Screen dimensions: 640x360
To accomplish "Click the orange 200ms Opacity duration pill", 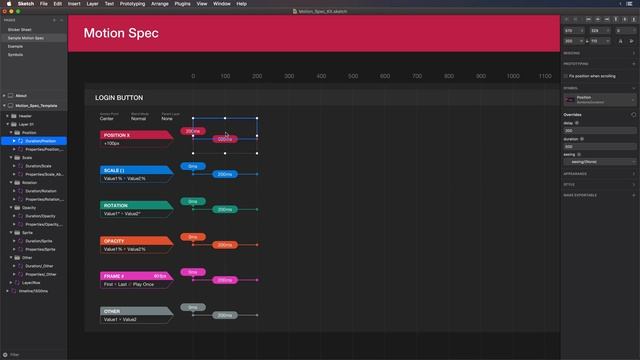I will [225, 245].
